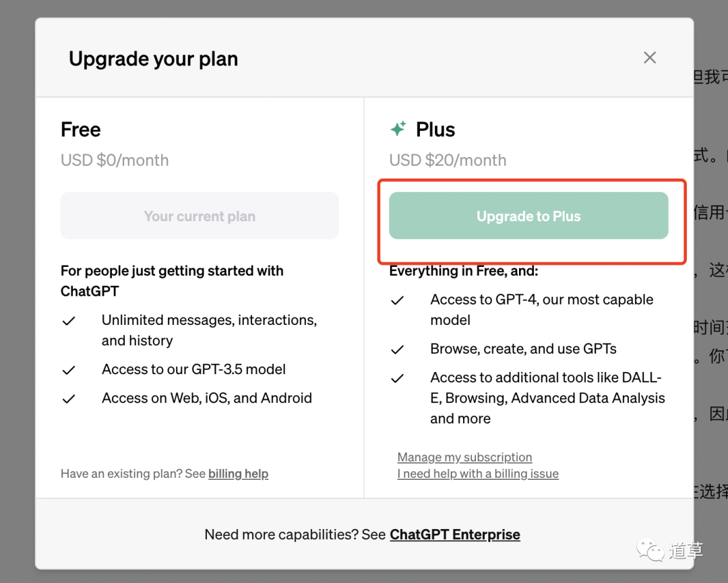The height and width of the screenshot is (583, 728).
Task: Click the Upgrade your plan title
Action: point(153,59)
